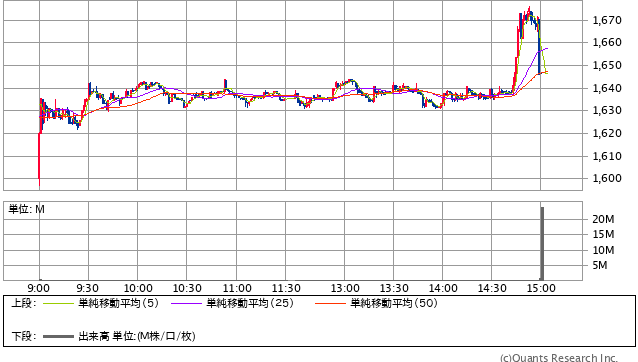The width and height of the screenshot is (638, 362).
Task: Click the purple 25-period moving average legend line
Action: [x=186, y=303]
